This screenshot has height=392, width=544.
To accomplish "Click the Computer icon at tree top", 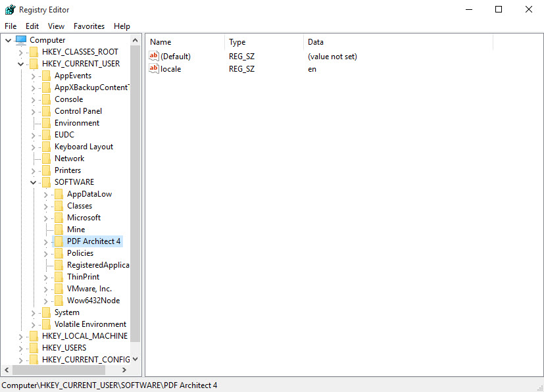I will point(20,39).
